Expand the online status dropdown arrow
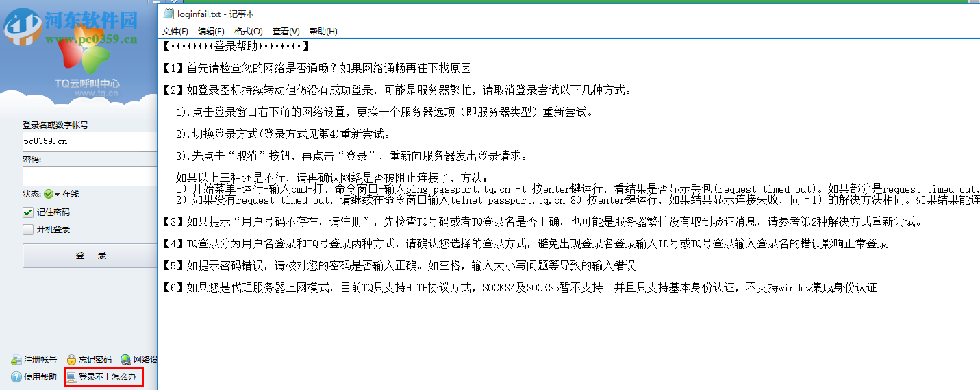 58,195
